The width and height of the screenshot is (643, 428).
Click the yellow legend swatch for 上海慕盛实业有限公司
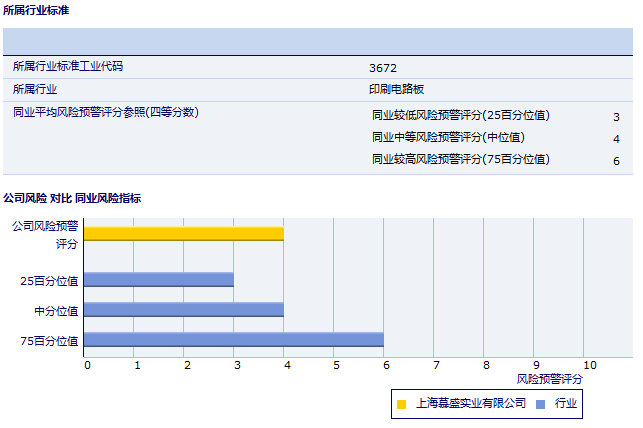pyautogui.click(x=402, y=404)
